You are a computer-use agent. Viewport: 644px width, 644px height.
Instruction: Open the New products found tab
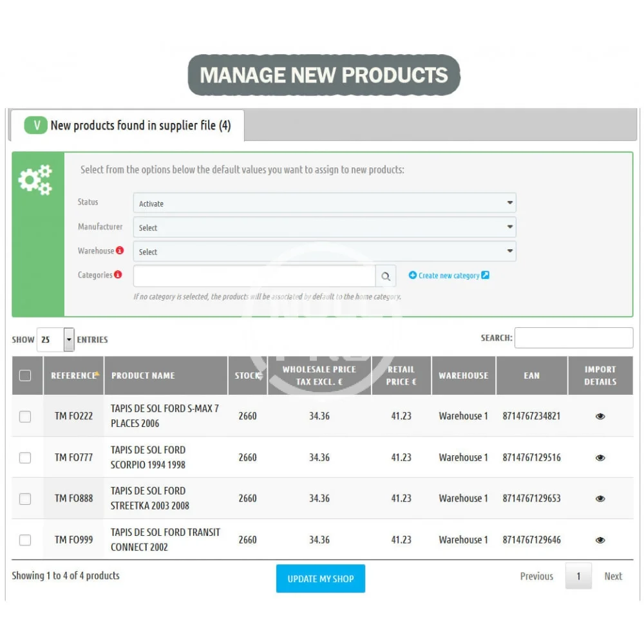pos(128,126)
